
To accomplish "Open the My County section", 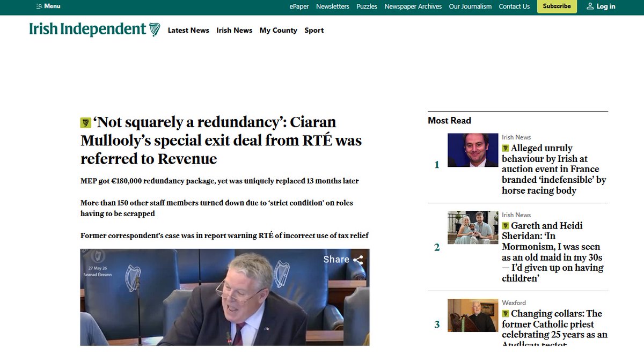I will [x=279, y=30].
